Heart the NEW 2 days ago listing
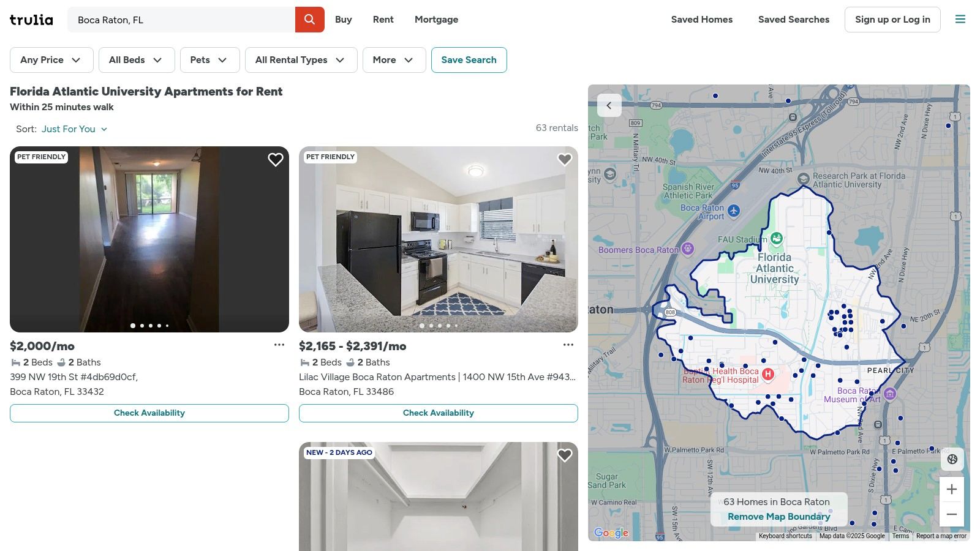Viewport: 980px width, 551px height. point(565,455)
